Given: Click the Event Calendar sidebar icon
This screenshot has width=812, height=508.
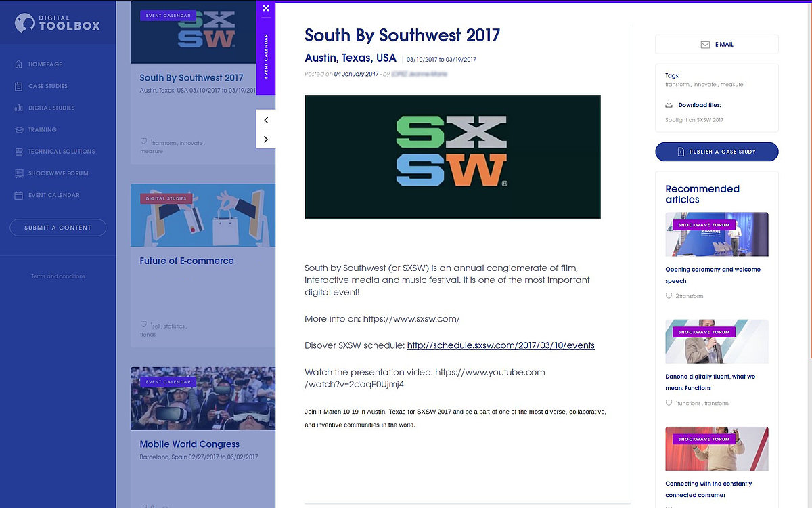Looking at the screenshot, I should pos(18,195).
